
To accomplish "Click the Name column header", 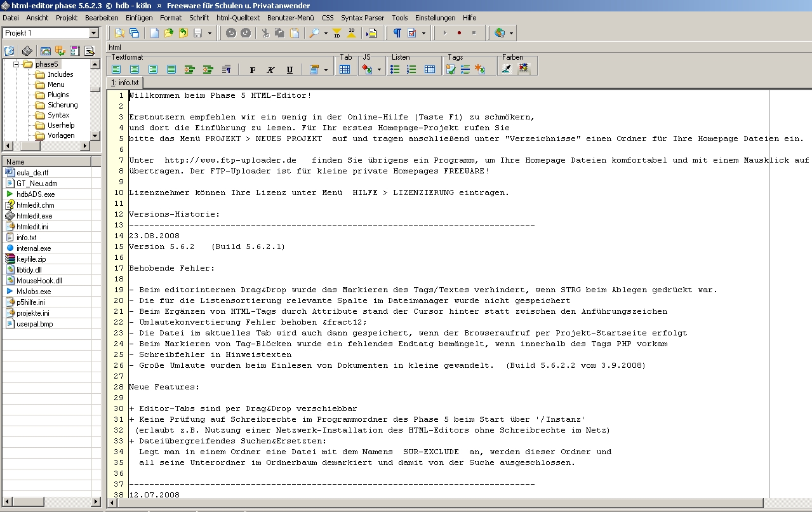I will pyautogui.click(x=46, y=161).
